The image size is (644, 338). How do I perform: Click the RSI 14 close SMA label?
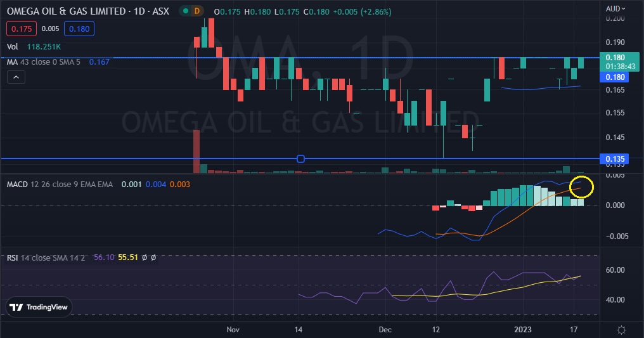(46, 258)
